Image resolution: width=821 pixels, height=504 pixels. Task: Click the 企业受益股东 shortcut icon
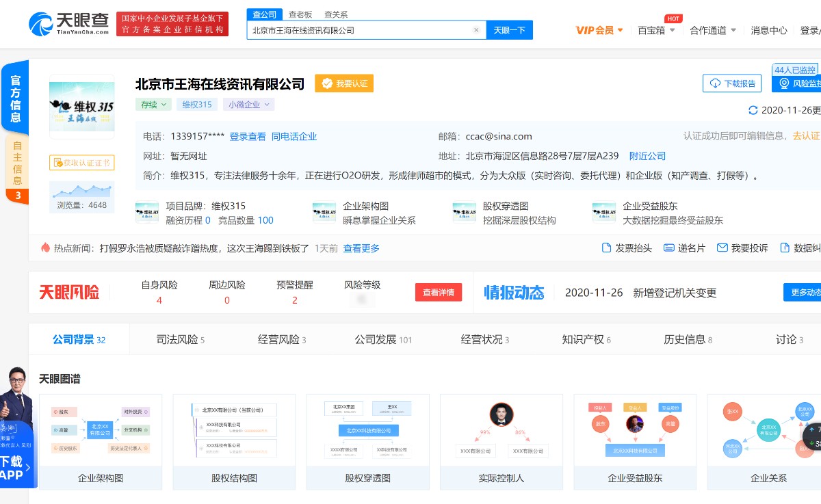pos(604,213)
